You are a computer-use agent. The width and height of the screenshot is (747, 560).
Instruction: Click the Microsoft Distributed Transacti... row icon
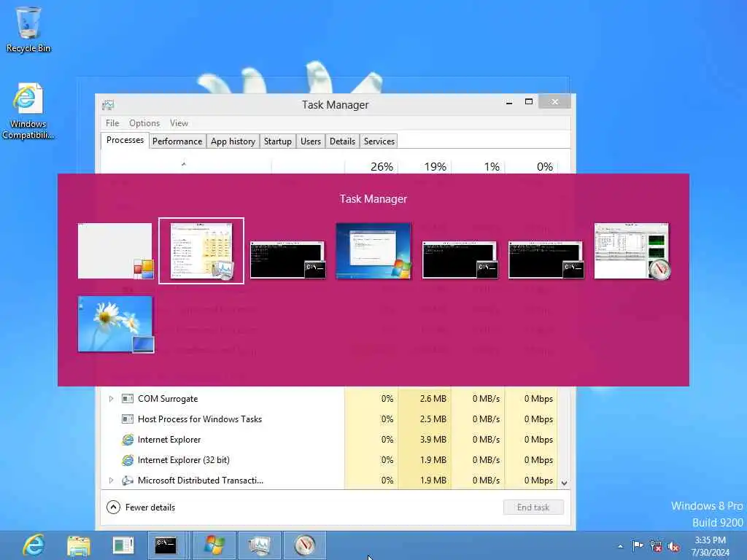tap(128, 481)
